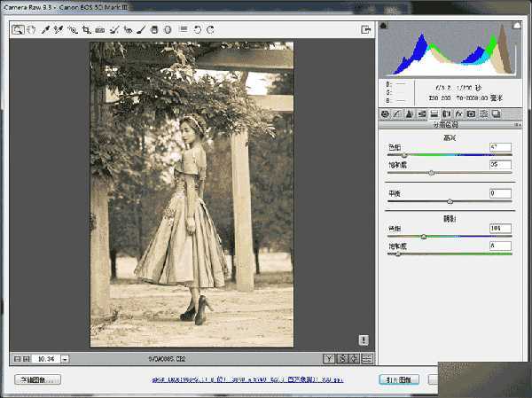Pick the White Balance eyedropper tool
Screen dimensions: 532x398
tap(44, 29)
